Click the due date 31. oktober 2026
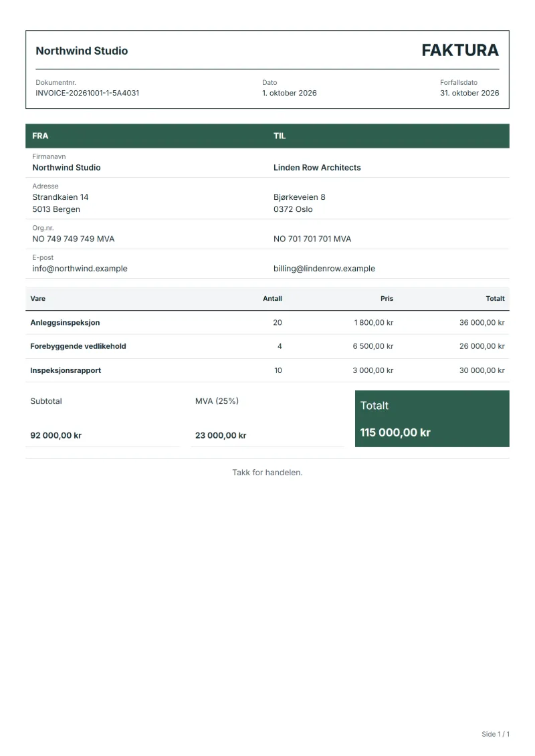 pos(469,93)
